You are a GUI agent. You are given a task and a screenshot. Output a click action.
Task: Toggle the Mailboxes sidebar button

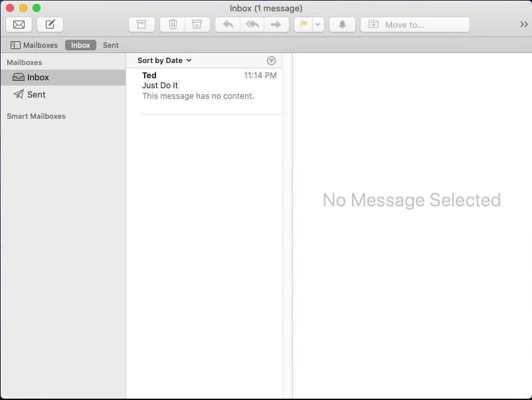[x=34, y=45]
